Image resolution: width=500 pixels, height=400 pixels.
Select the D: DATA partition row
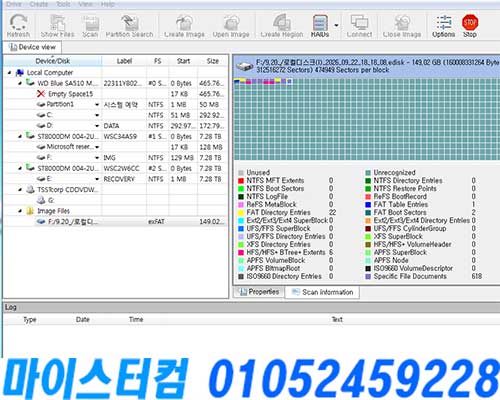(115, 126)
